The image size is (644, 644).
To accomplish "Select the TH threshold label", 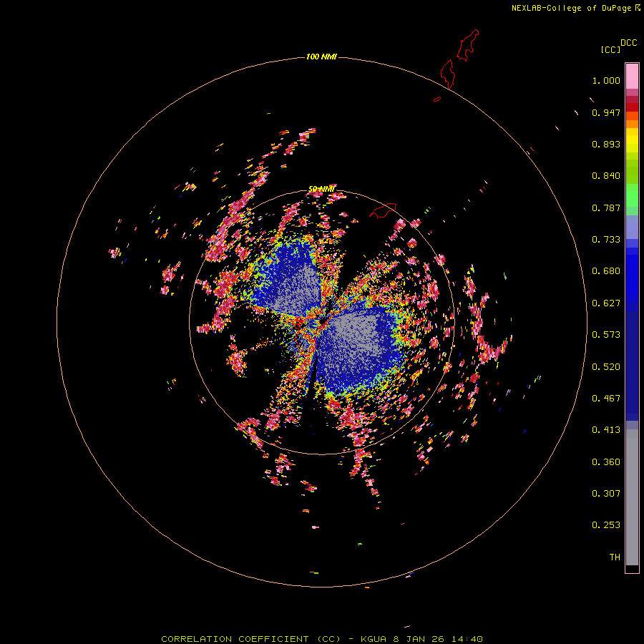I will point(615,557).
